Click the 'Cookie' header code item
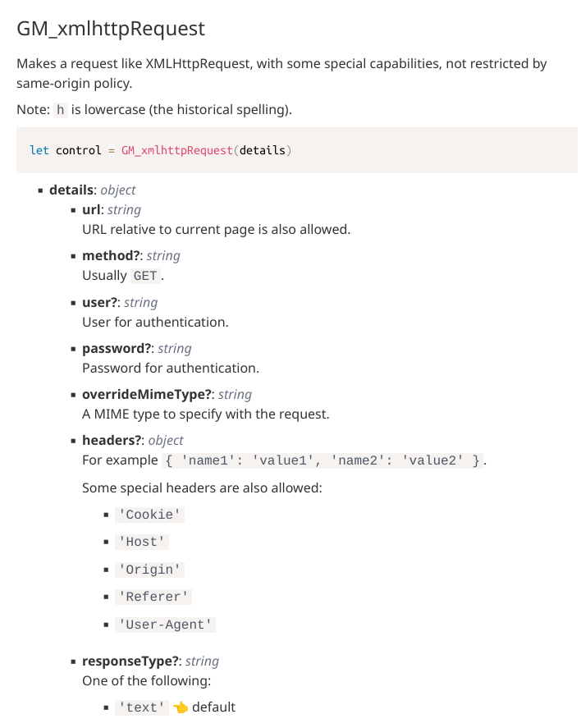581x728 pixels. [x=149, y=515]
